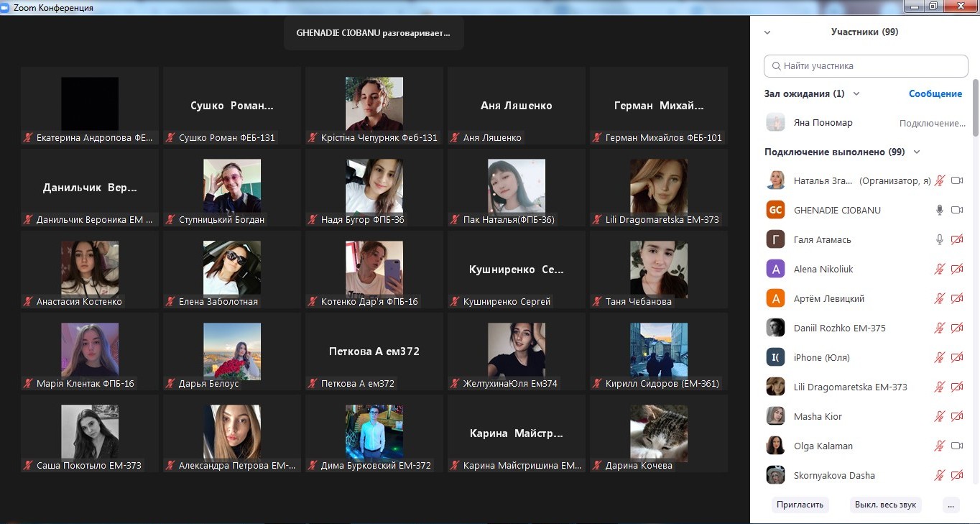Click Olga Kalaman's camera icon
This screenshot has height=524, width=980.
pyautogui.click(x=956, y=446)
